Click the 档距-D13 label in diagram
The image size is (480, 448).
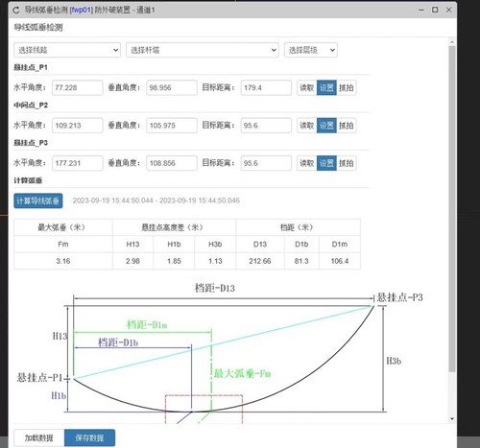(215, 288)
